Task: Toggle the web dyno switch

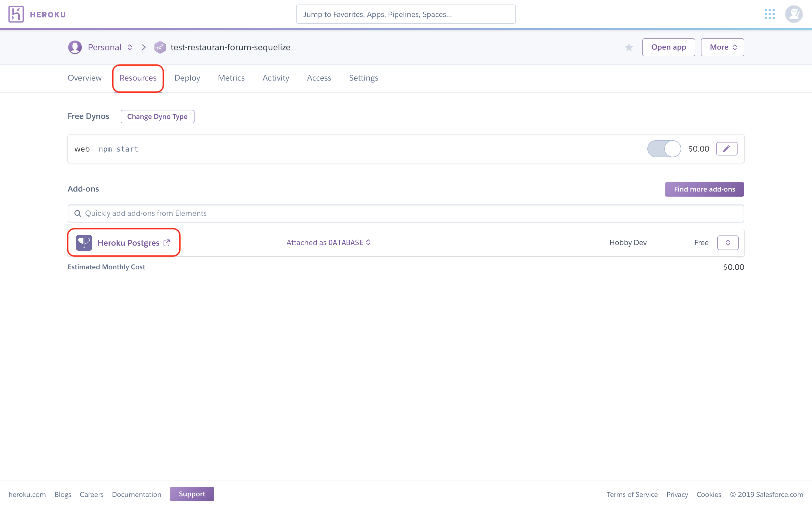Action: pyautogui.click(x=664, y=149)
